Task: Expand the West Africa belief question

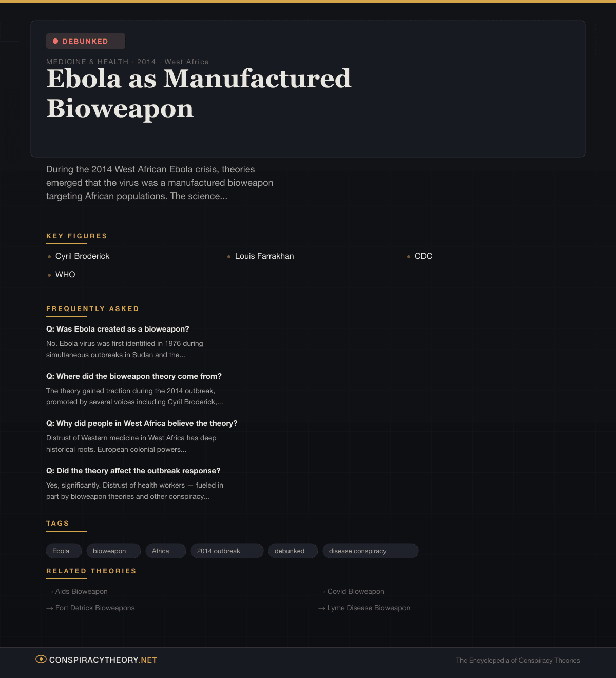Action: pyautogui.click(x=142, y=423)
